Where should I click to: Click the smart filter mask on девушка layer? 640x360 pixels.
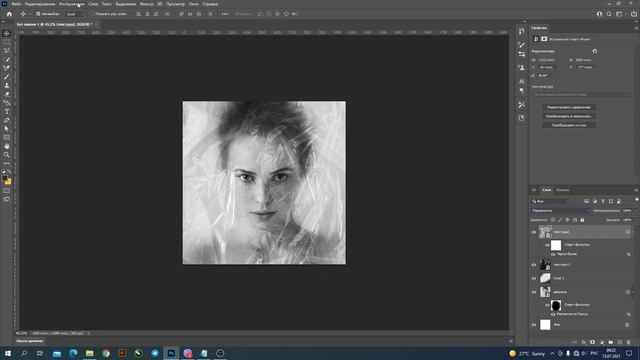click(556, 305)
